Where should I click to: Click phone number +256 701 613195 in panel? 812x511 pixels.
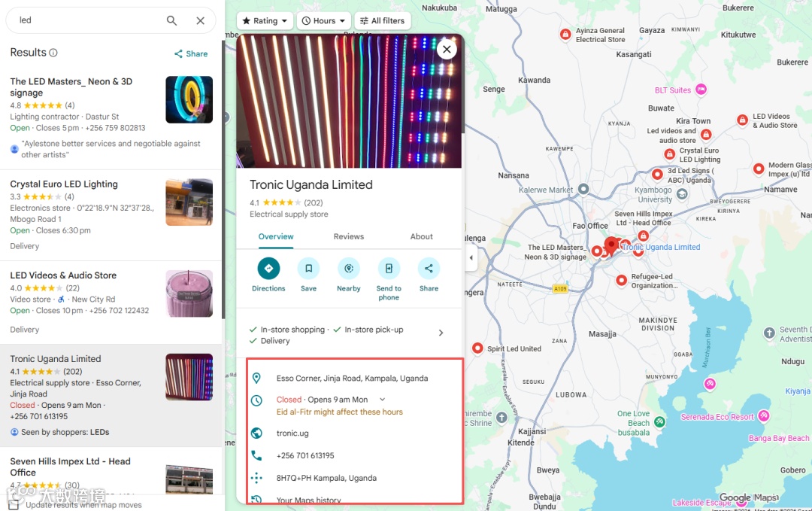(x=305, y=455)
